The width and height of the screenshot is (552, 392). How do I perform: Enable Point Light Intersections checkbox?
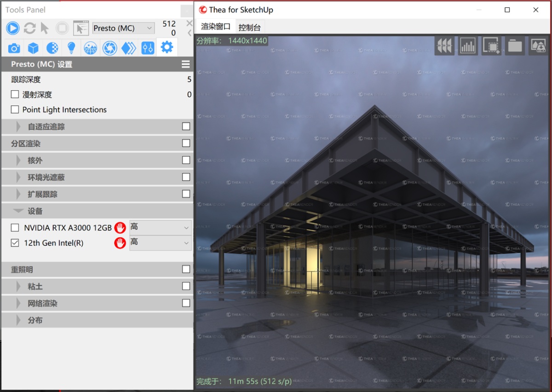click(15, 110)
